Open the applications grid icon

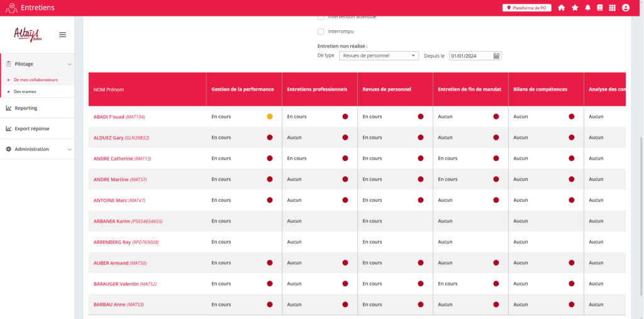pyautogui.click(x=612, y=8)
